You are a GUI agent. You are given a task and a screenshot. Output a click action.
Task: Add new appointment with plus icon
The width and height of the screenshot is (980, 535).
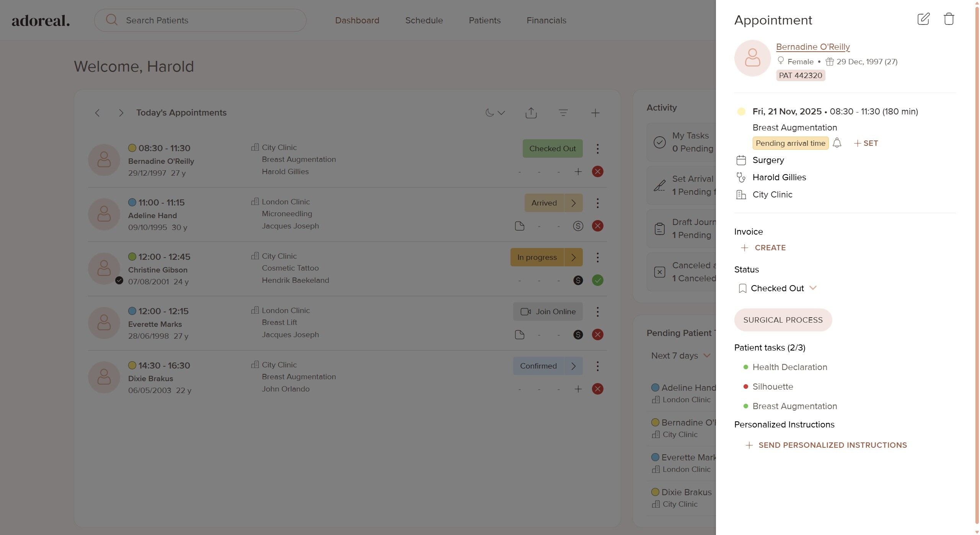pos(595,113)
